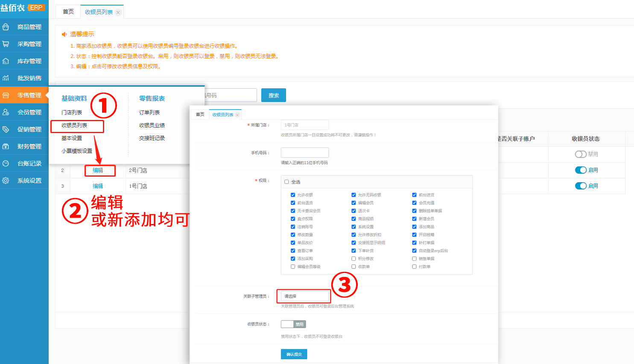634x364 pixels.
Task: Open 商品管理 via its sidebar icon
Action: pos(6,27)
